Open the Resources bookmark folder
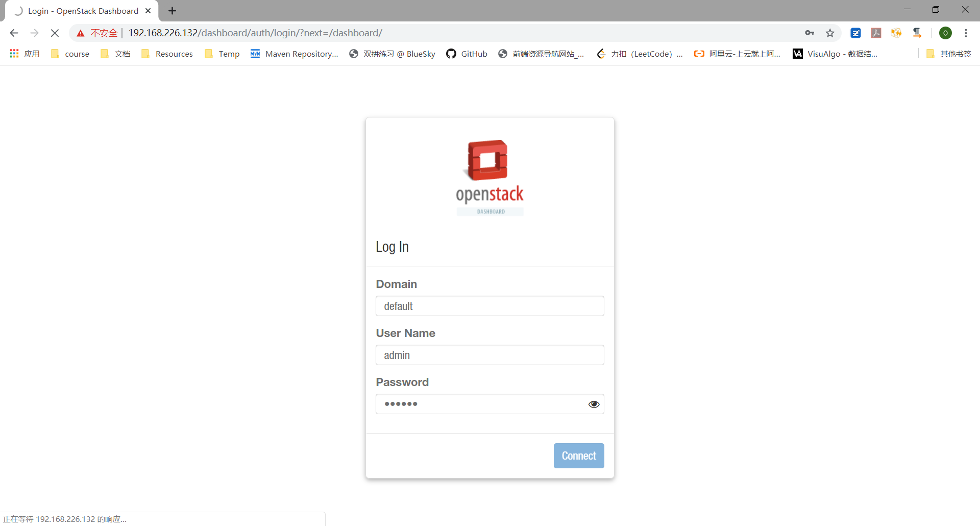Image resolution: width=980 pixels, height=526 pixels. 167,54
